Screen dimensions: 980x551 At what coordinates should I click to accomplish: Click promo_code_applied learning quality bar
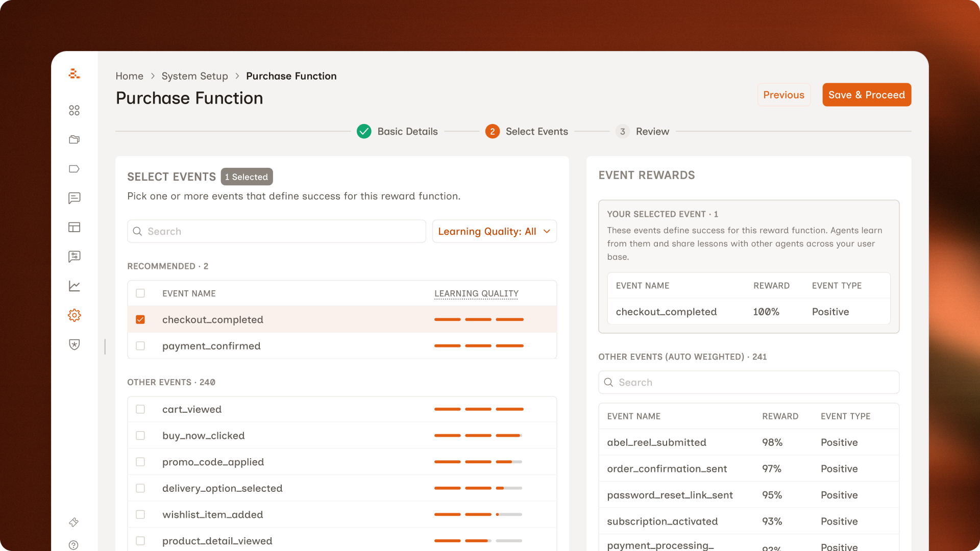(479, 462)
